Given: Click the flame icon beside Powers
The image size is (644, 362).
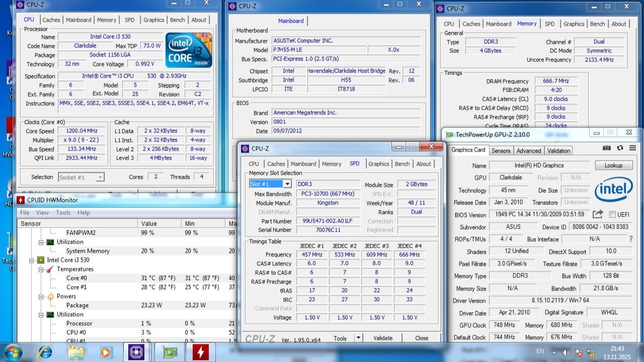Looking at the screenshot, I should click(x=50, y=297).
